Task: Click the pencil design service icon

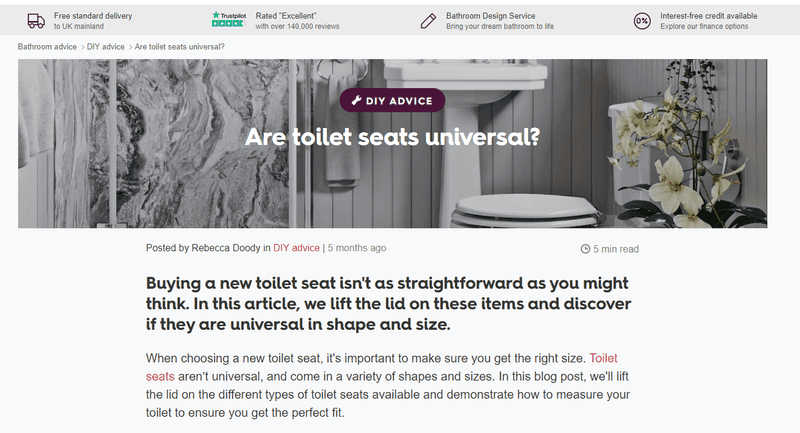Action: tap(428, 21)
